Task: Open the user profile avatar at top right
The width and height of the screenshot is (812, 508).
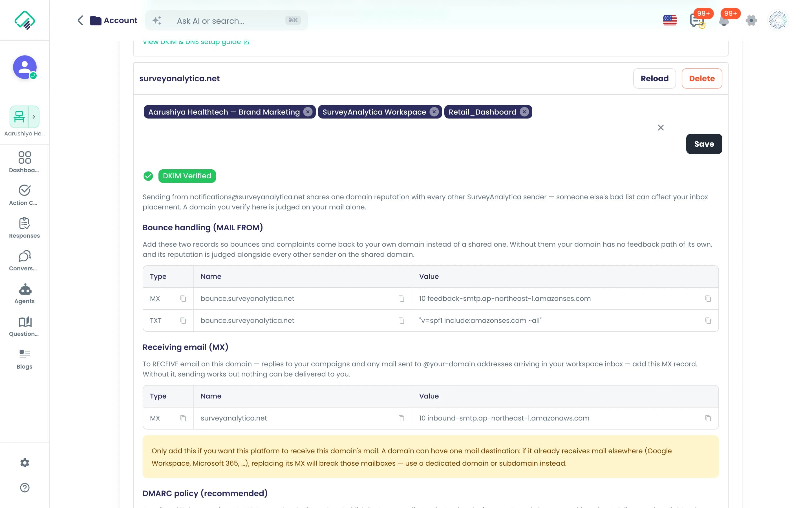Action: [778, 21]
